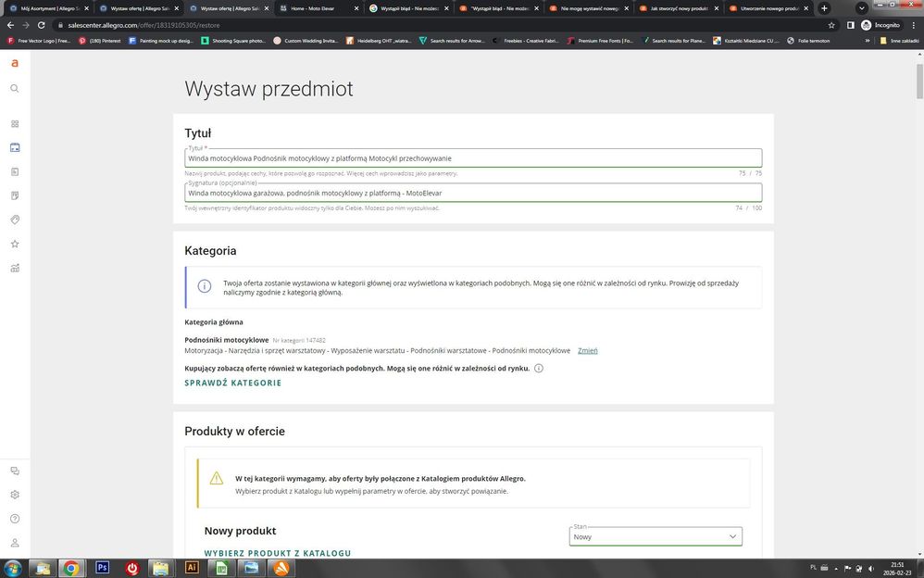Switch to the 'Mój Asortyment' browser tab
924x578 pixels.
click(46, 8)
